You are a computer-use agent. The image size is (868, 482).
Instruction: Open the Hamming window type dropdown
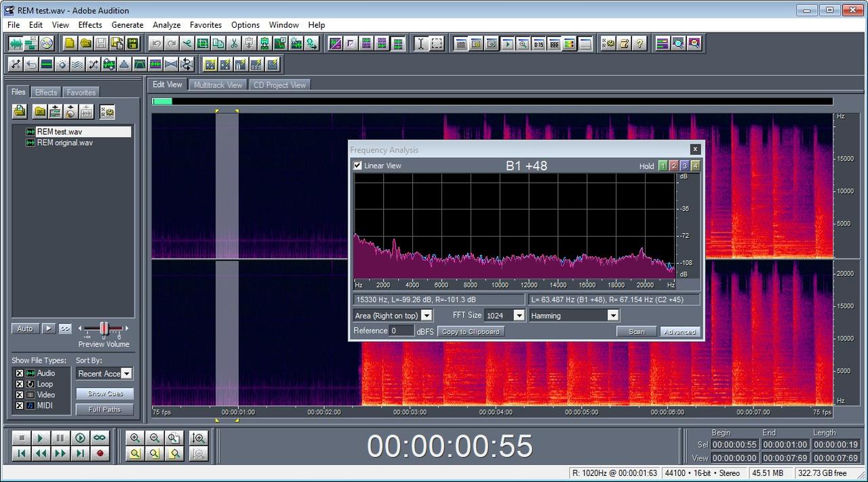pos(574,315)
